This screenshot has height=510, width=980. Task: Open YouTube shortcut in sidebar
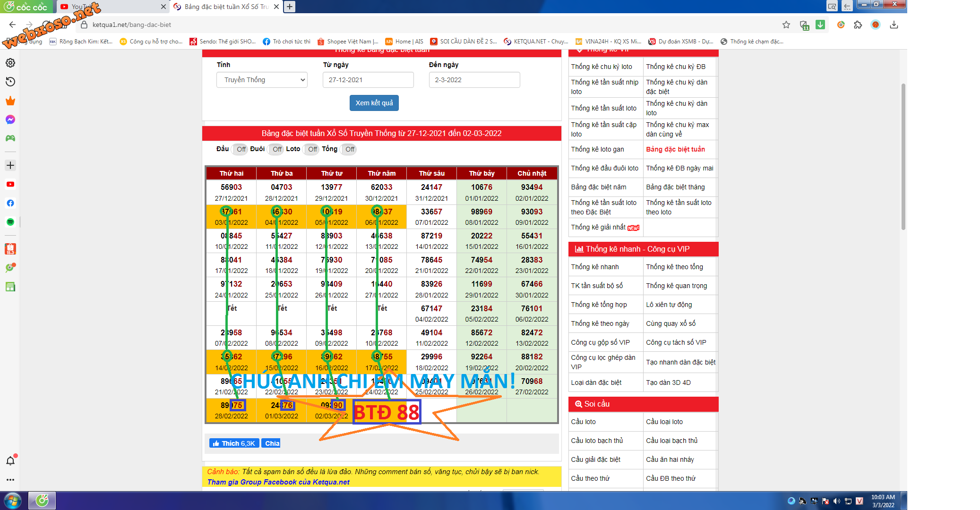10,184
